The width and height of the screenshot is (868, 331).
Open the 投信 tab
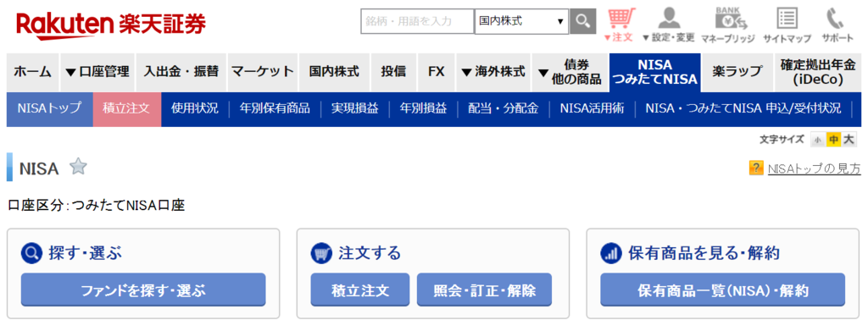pyautogui.click(x=393, y=72)
